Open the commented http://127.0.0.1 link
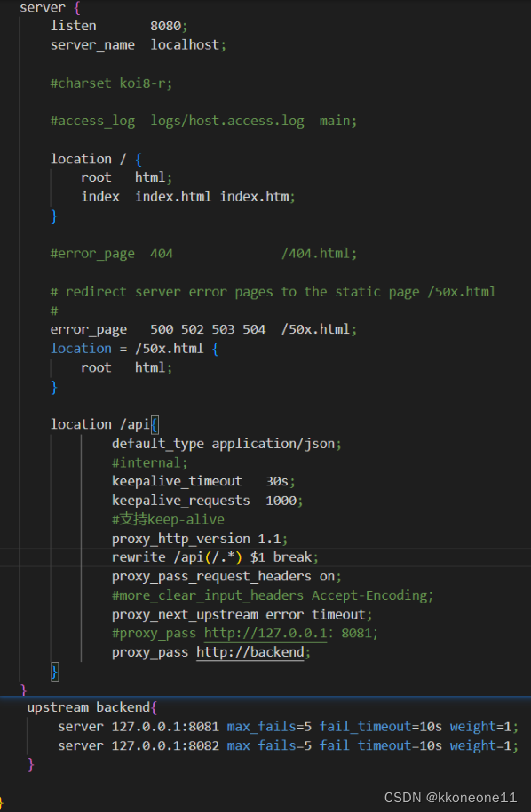 tap(265, 634)
